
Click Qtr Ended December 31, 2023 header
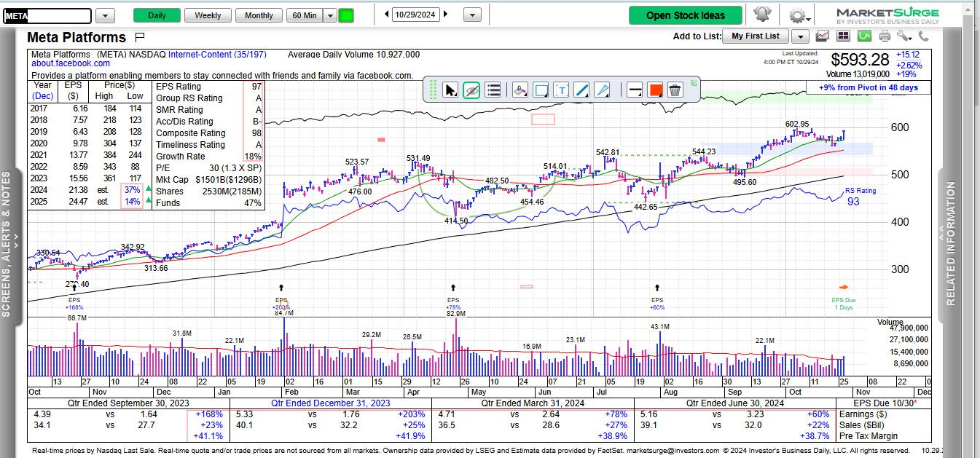tap(331, 403)
